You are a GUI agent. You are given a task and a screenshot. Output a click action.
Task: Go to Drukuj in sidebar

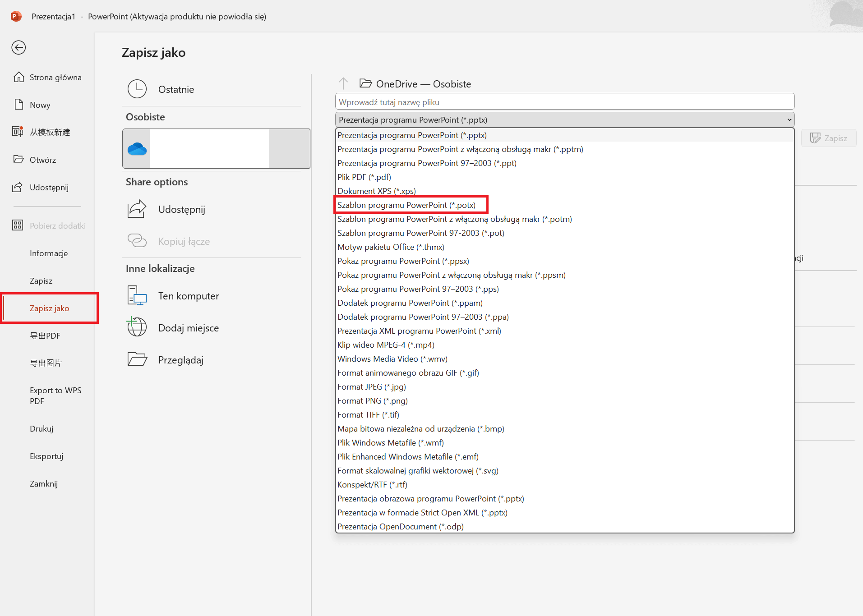click(42, 429)
